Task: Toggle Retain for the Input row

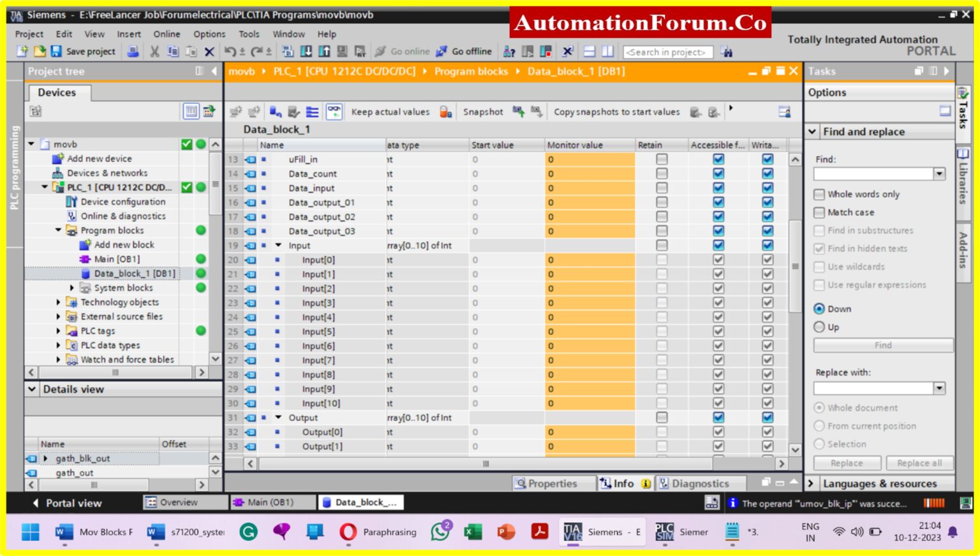Action: pyautogui.click(x=662, y=245)
